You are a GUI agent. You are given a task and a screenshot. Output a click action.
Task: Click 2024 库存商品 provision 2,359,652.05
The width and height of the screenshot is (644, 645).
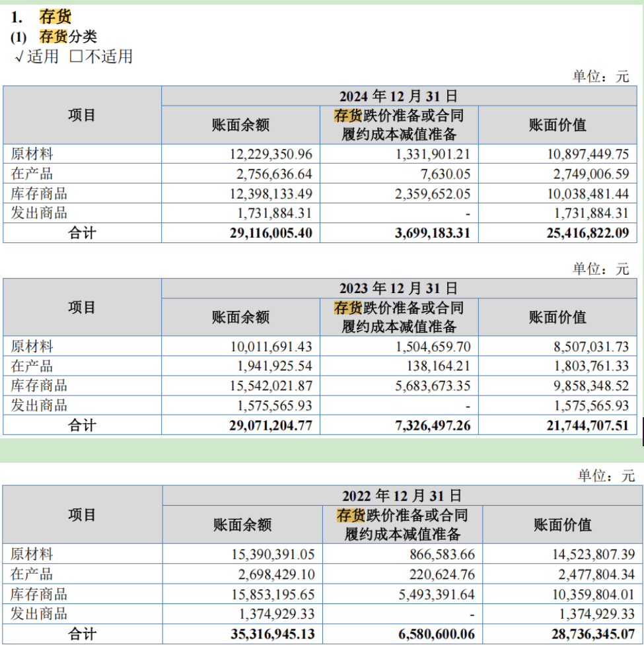[x=433, y=193]
